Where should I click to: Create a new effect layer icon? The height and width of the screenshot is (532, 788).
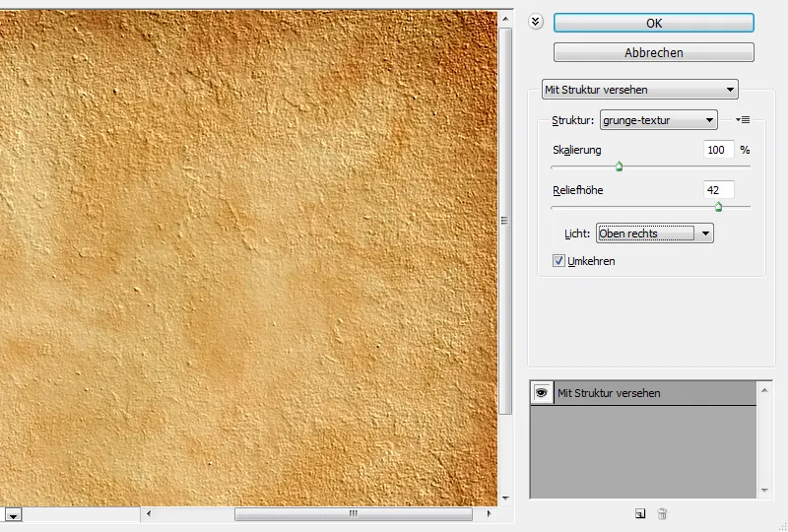639,513
